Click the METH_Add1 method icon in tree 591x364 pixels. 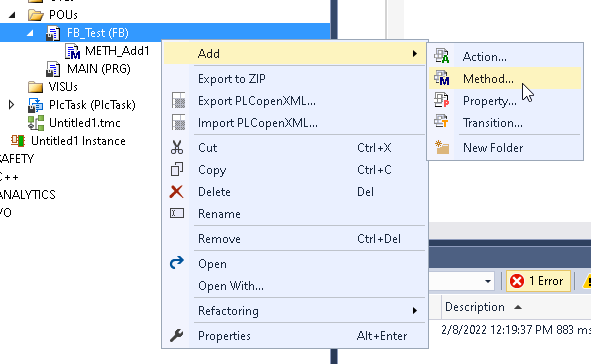coord(72,51)
